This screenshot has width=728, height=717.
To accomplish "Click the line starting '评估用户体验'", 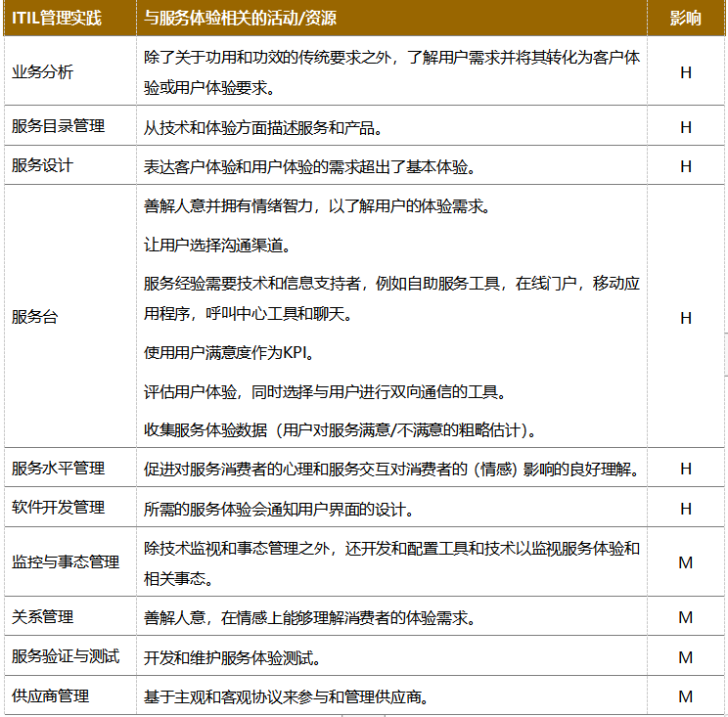I will (325, 392).
